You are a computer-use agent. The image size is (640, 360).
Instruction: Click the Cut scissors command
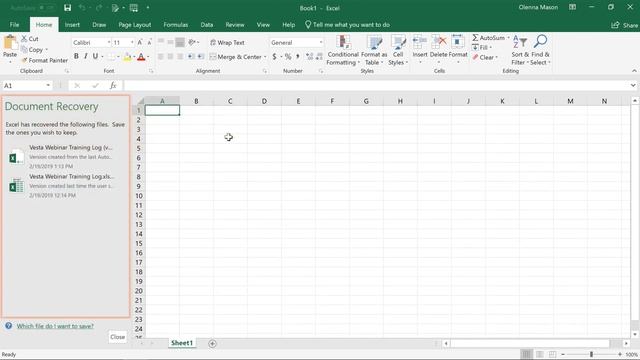(x=30, y=39)
